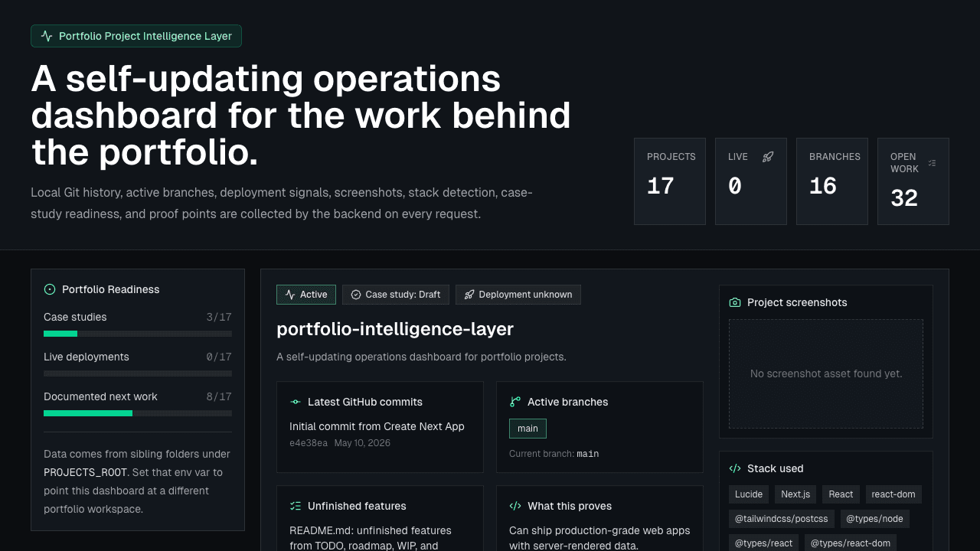Click the Unfinished features heading

(357, 506)
